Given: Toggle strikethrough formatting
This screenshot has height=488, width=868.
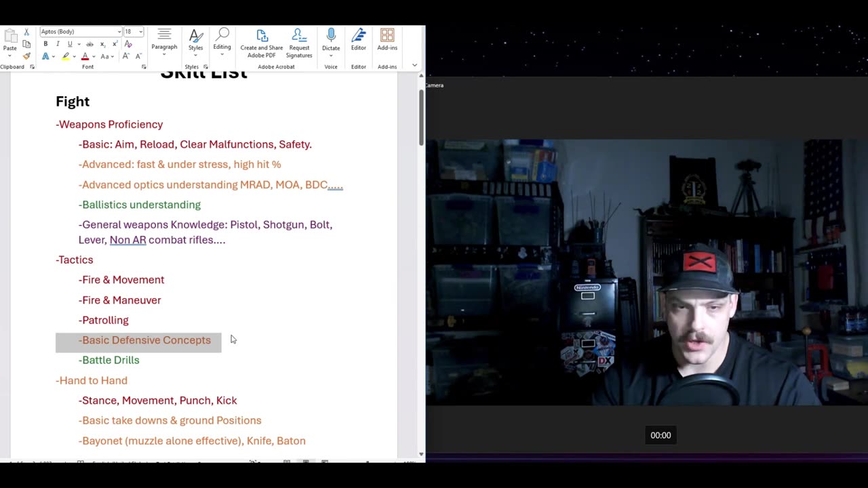Looking at the screenshot, I should point(90,44).
